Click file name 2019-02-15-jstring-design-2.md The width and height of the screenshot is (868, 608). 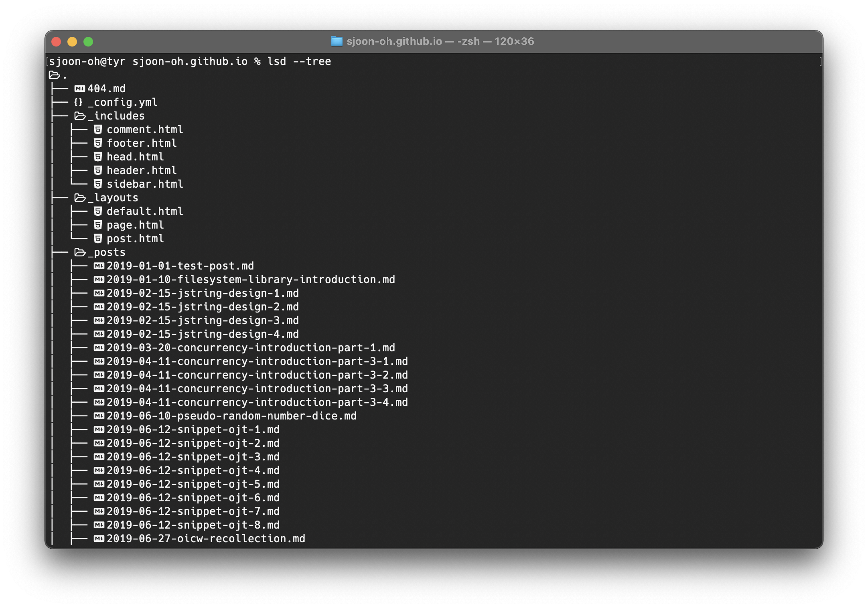203,307
